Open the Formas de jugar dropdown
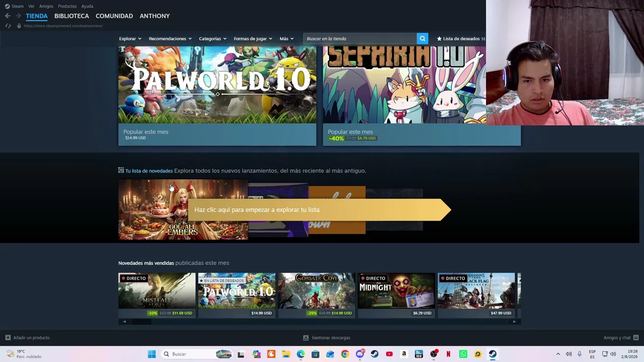This screenshot has width=644, height=362. point(253,39)
